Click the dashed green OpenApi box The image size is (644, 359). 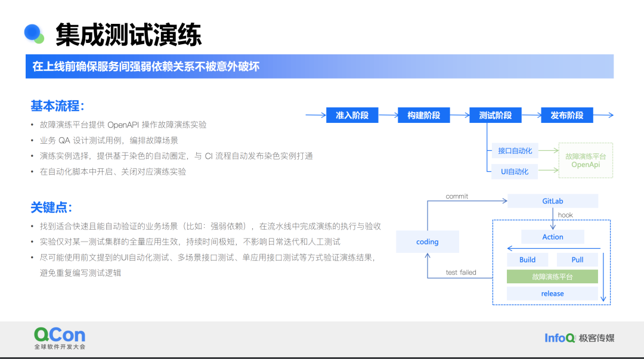(x=586, y=160)
